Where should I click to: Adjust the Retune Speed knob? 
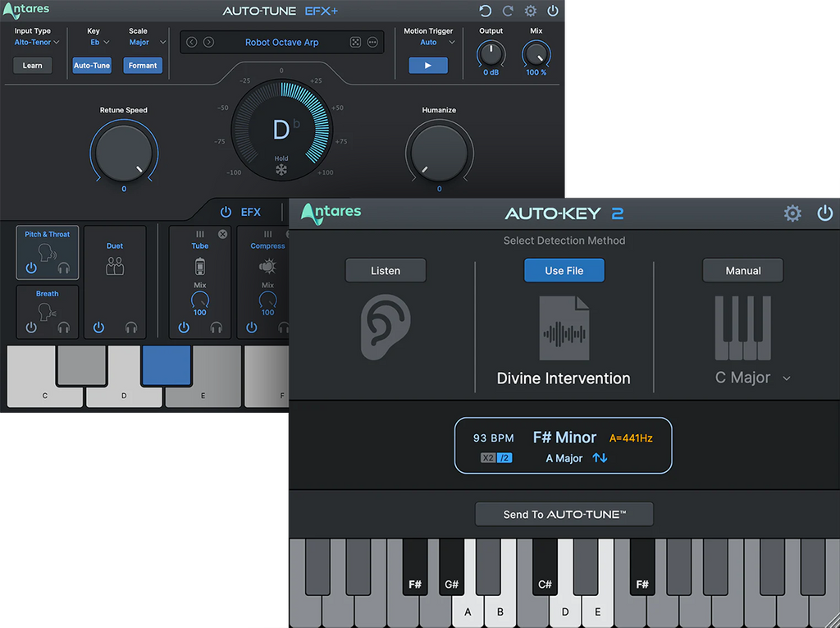point(124,153)
